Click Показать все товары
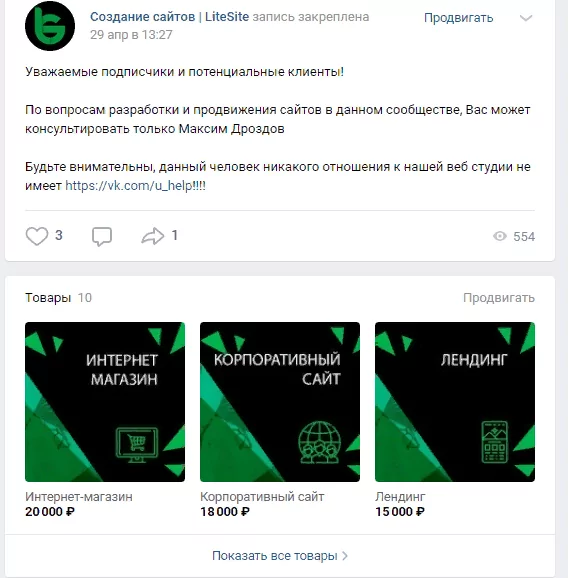568x578 pixels. (x=275, y=556)
